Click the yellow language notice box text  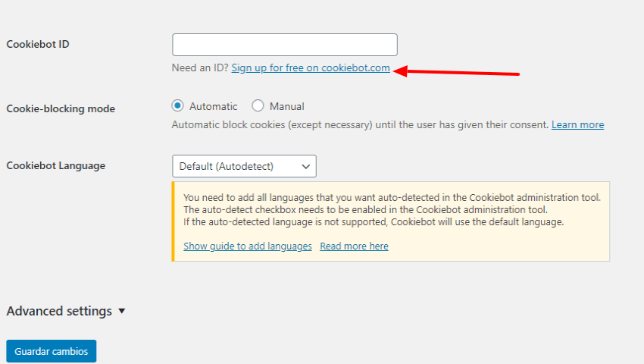(x=392, y=210)
